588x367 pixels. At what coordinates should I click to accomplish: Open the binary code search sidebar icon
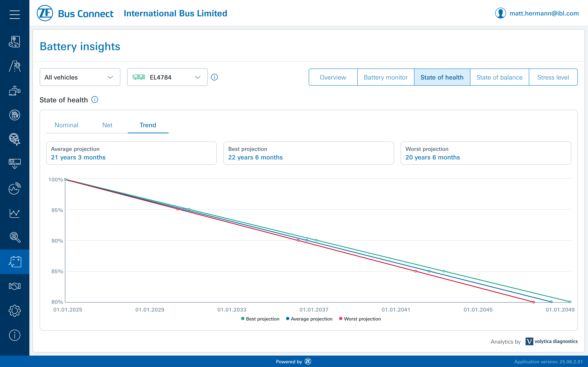15,237
